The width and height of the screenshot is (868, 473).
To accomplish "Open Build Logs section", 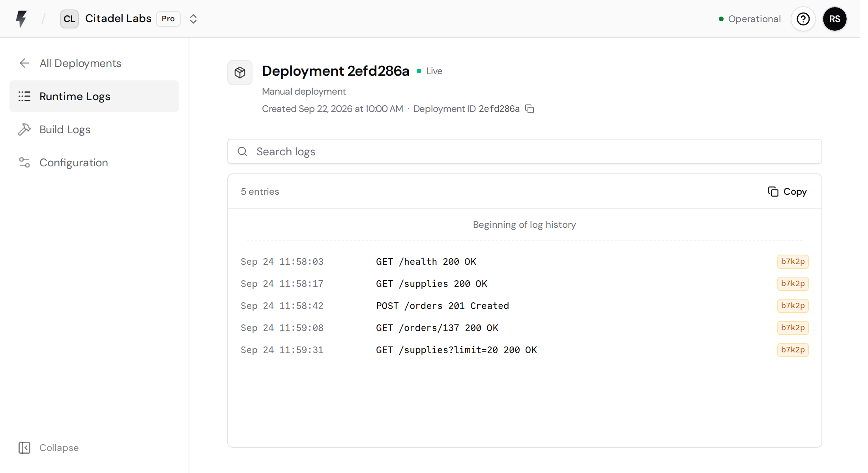I will click(x=94, y=129).
